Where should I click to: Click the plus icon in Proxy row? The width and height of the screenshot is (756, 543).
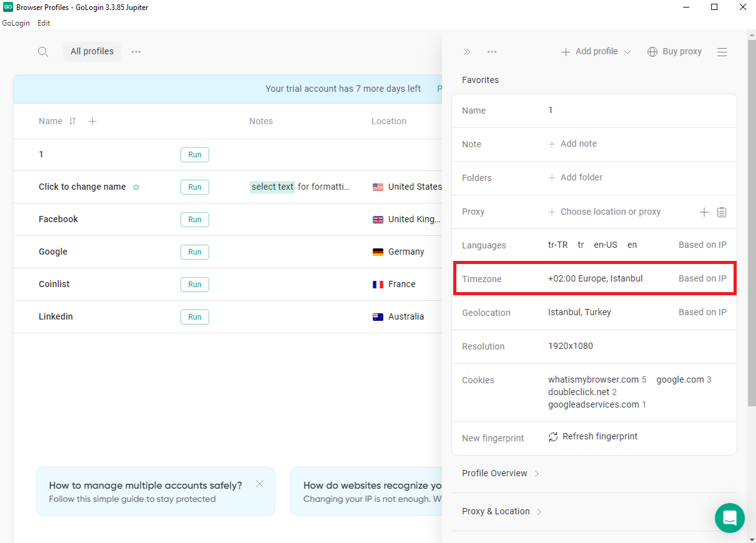tap(704, 212)
